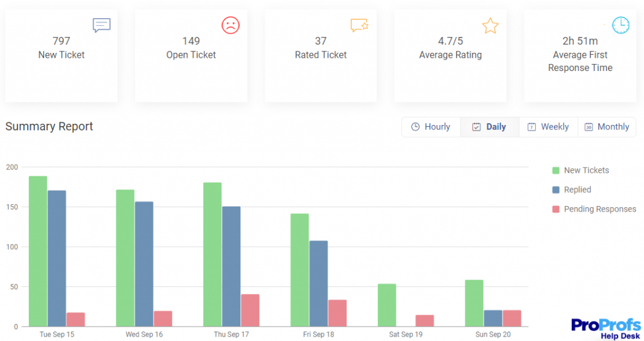Click the sad face Open Ticket icon
The height and width of the screenshot is (341, 644).
tap(230, 25)
